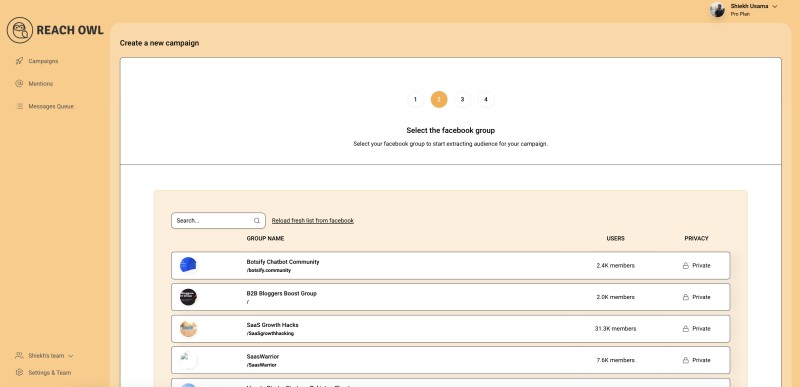Viewport: 800px width, 387px height.
Task: Expand the Shiekh's team dropdown chevron
Action: [x=71, y=356]
